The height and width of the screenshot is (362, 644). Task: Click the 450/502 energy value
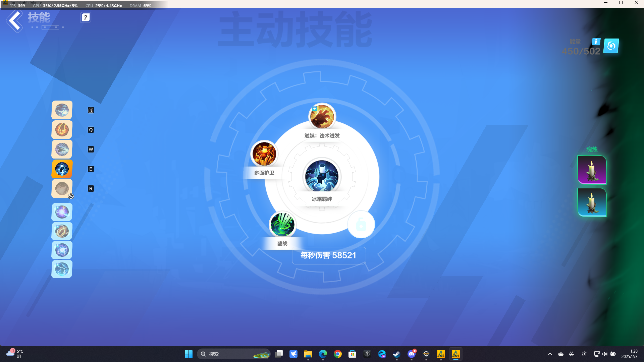point(581,51)
